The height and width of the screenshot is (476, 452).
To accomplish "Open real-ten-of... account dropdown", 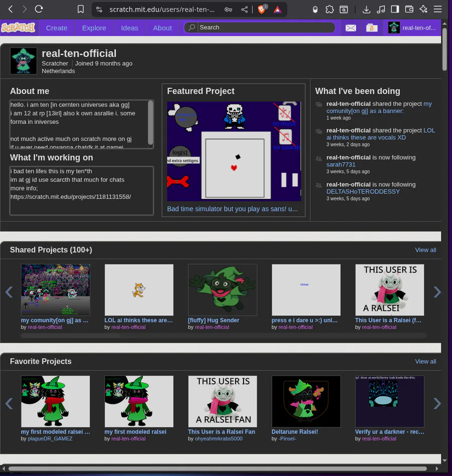I will [x=412, y=28].
